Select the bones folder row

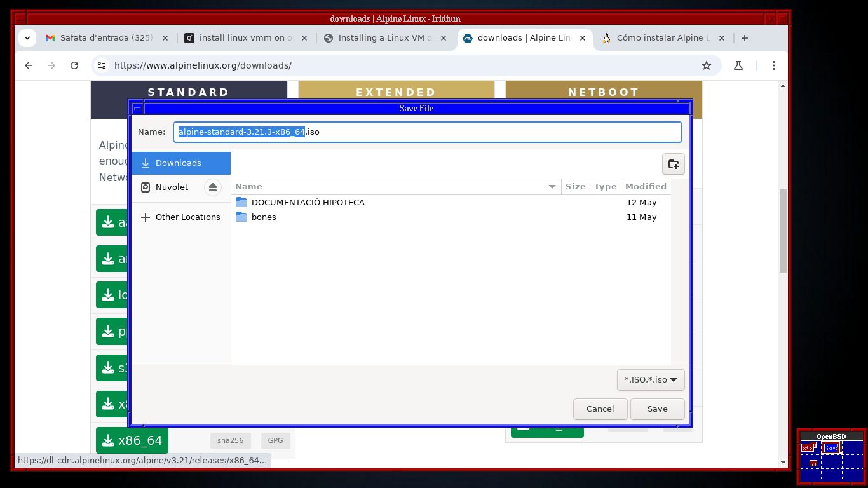pos(451,217)
